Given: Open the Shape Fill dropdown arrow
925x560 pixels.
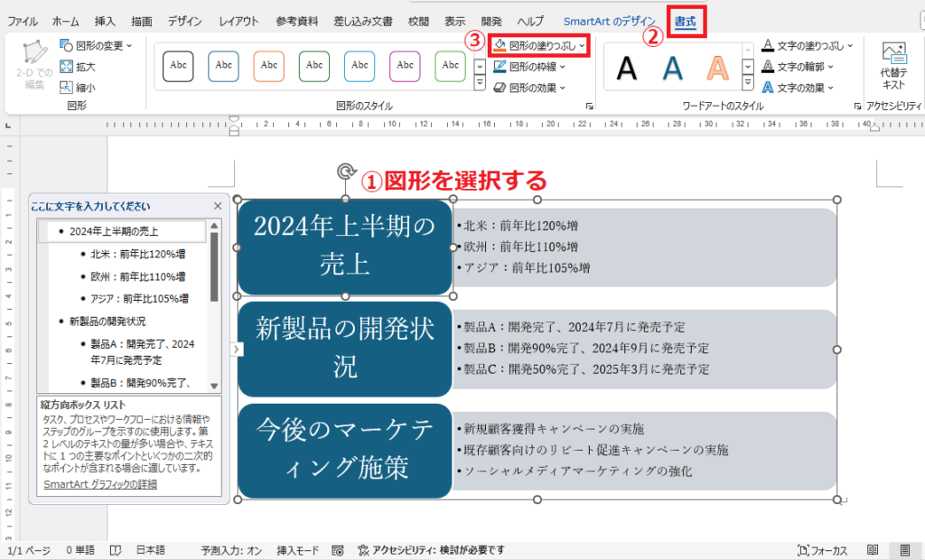Looking at the screenshot, I should coord(583,46).
